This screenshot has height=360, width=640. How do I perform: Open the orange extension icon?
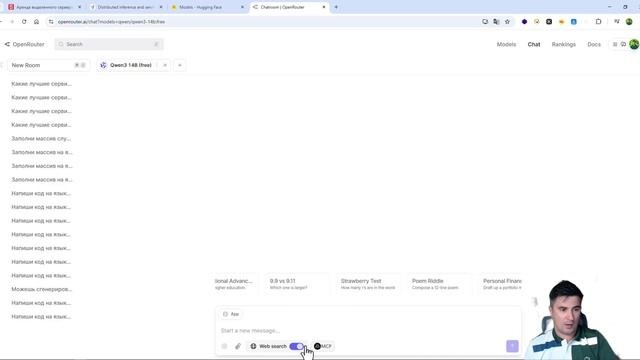click(561, 22)
